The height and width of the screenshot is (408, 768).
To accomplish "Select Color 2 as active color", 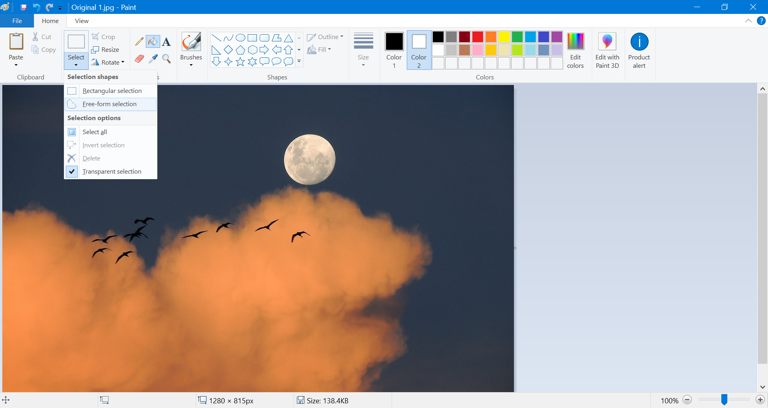I will [x=419, y=50].
